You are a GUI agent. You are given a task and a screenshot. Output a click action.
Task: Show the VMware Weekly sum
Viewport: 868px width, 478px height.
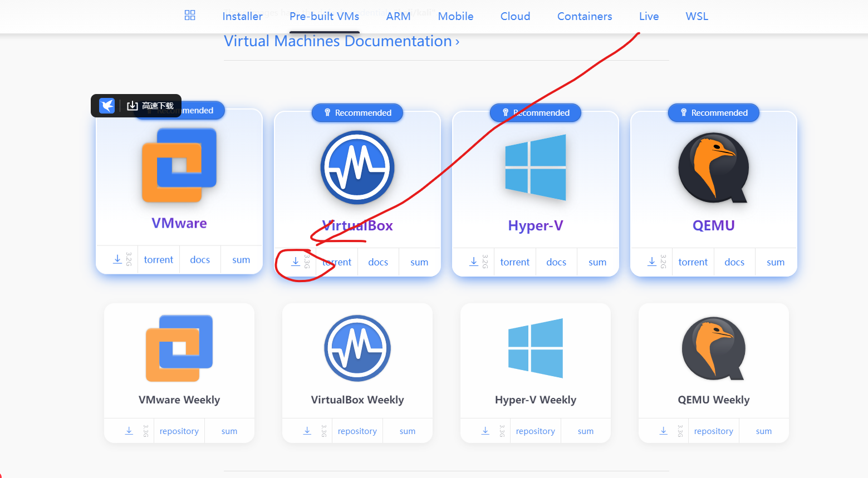click(229, 431)
